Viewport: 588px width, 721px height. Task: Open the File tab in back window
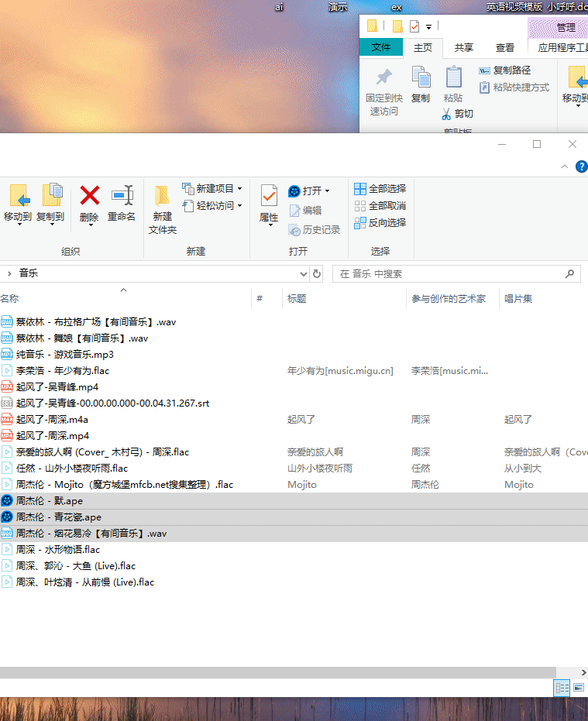coord(381,47)
